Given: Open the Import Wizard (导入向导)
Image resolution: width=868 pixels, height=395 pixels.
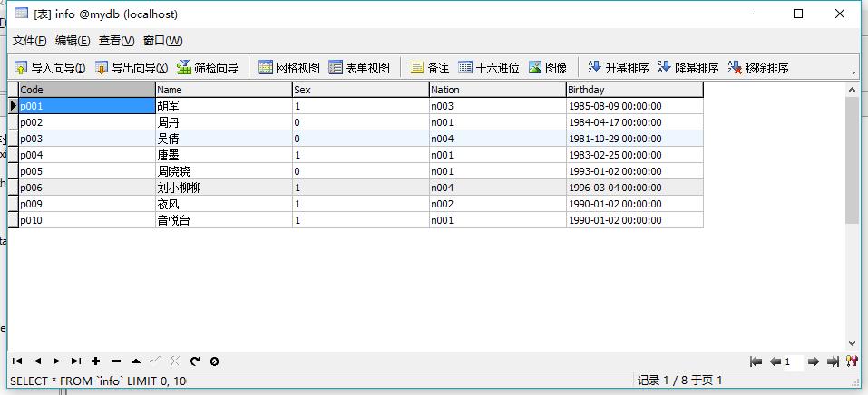Looking at the screenshot, I should tap(50, 68).
